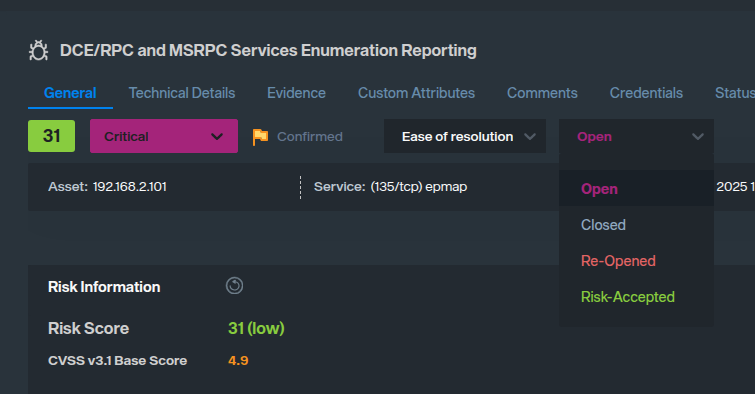Select Open in the status list
Screen dimensions: 755x394
point(636,189)
